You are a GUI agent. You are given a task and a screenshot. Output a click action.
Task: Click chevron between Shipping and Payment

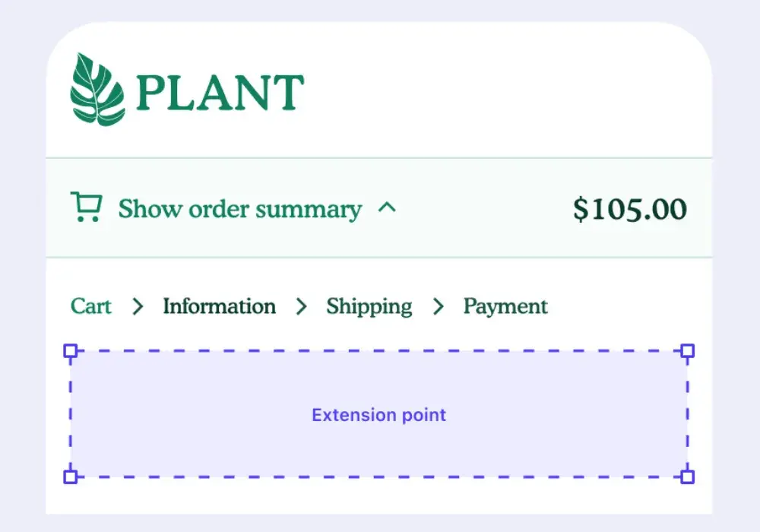[x=439, y=306]
